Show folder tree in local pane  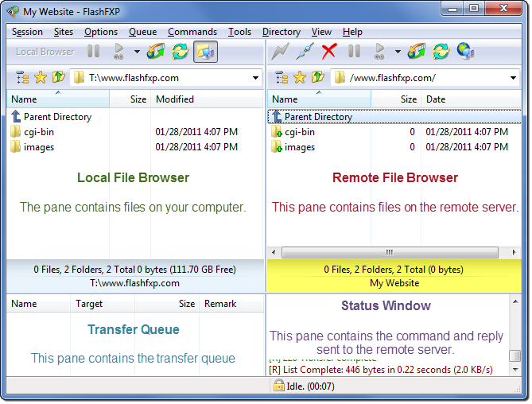coord(21,78)
